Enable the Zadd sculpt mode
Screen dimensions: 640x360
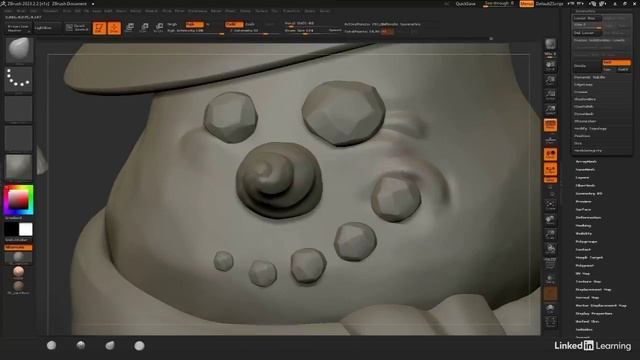(234, 24)
